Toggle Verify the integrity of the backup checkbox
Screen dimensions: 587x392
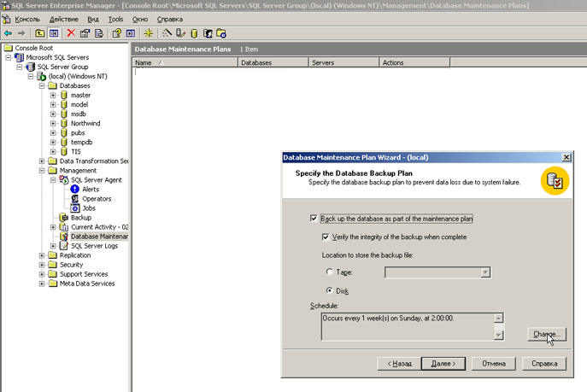pyautogui.click(x=326, y=237)
